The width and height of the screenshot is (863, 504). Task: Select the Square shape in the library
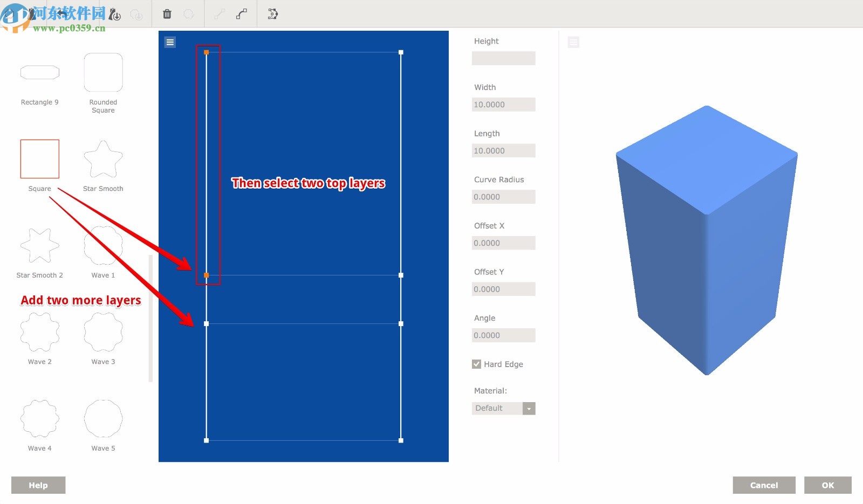pos(39,158)
